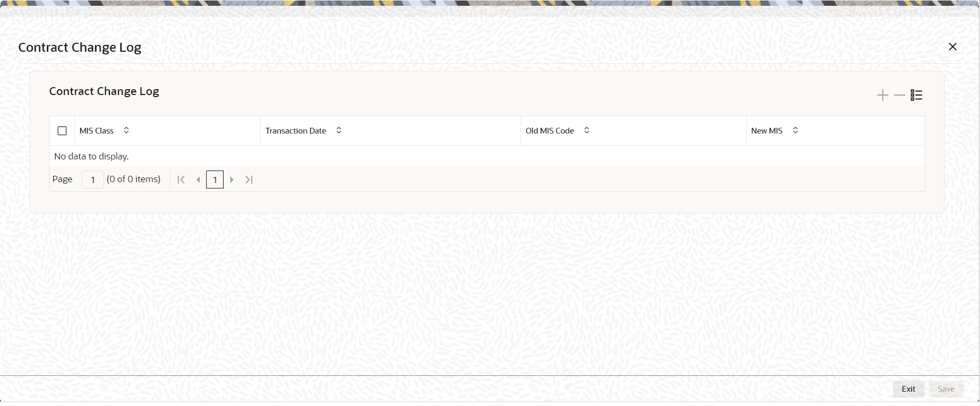This screenshot has width=980, height=406.
Task: Click the 'No data to display.' message
Action: point(91,156)
